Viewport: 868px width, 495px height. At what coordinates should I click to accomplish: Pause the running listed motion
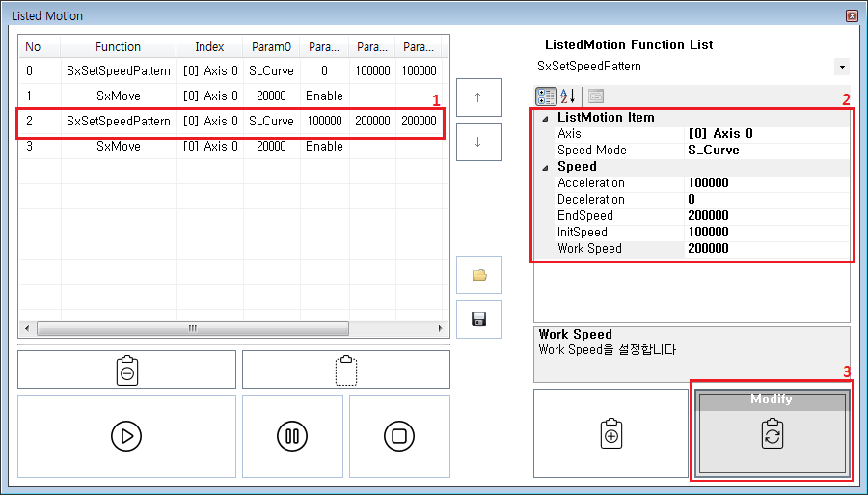292,436
